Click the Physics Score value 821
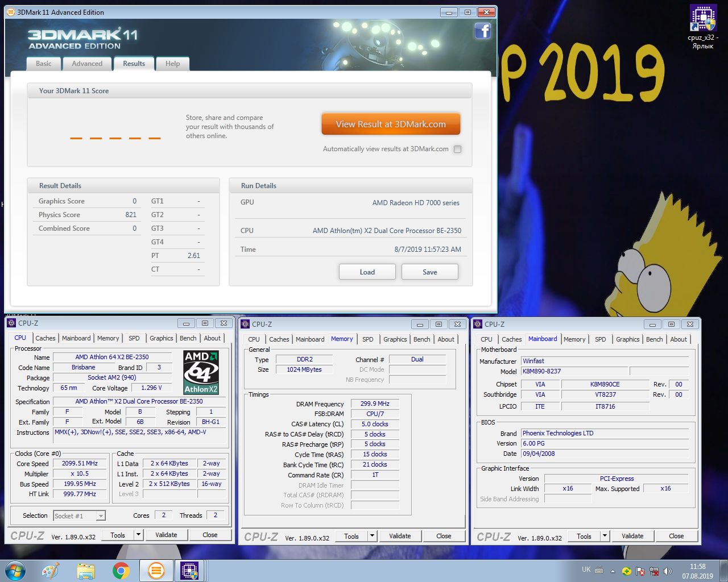Viewport: 728px width, 582px height. click(131, 215)
